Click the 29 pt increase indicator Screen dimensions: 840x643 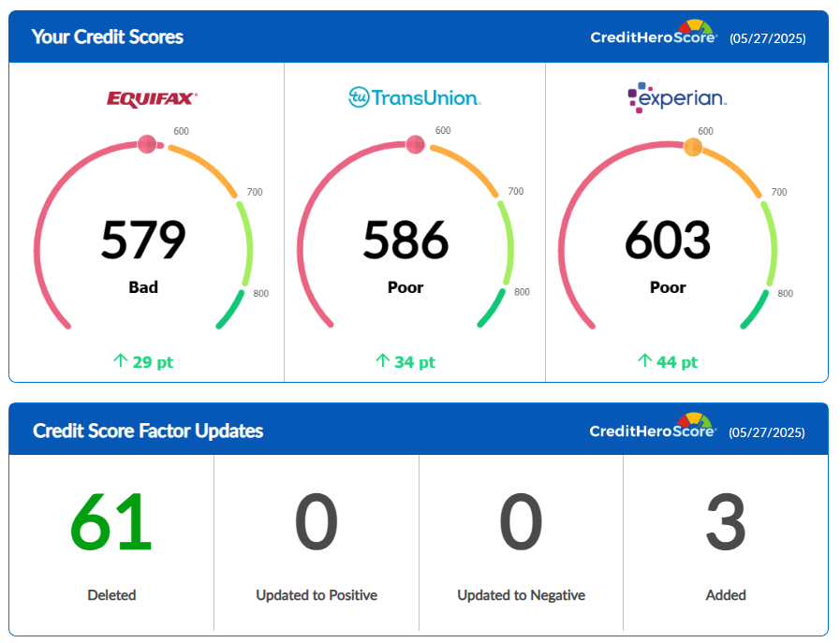(x=143, y=362)
